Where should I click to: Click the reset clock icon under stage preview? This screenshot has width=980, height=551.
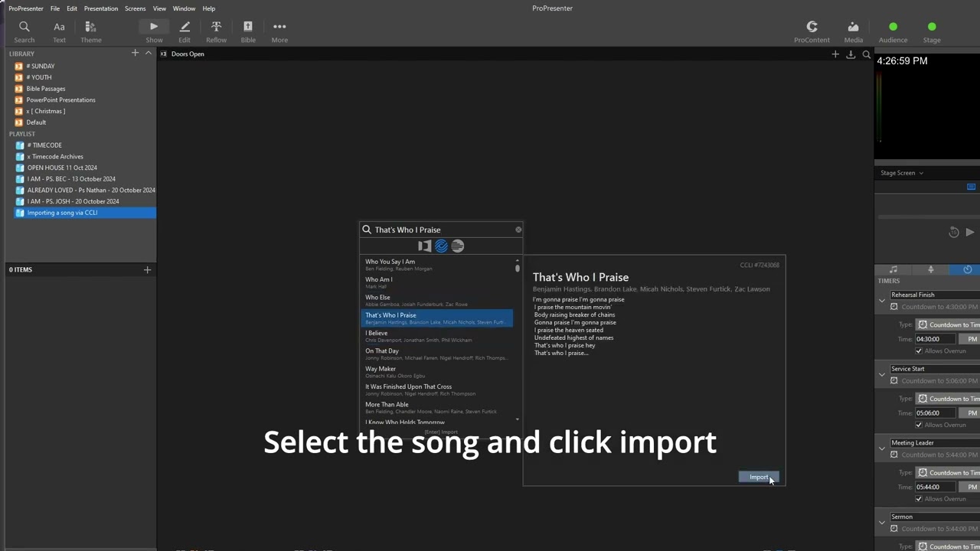pos(954,232)
